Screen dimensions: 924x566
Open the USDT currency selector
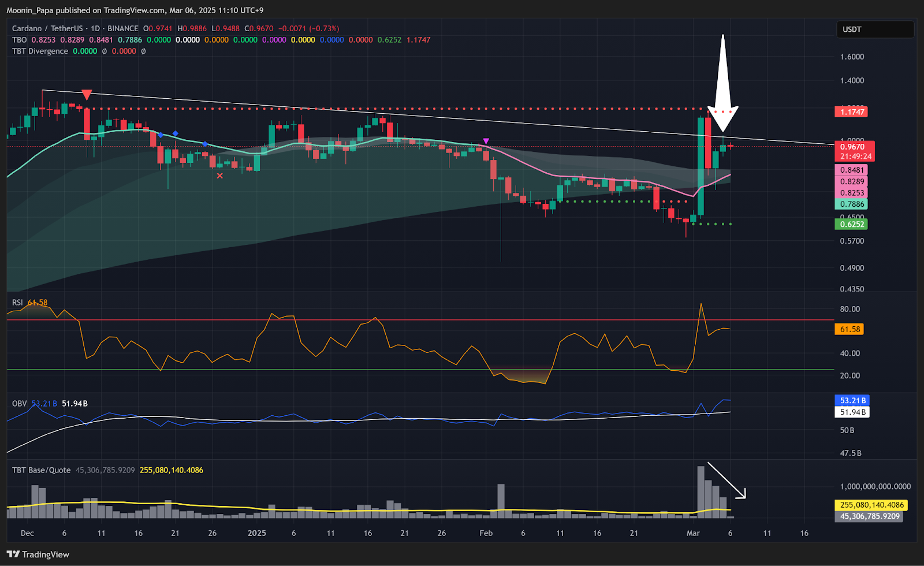pos(874,29)
